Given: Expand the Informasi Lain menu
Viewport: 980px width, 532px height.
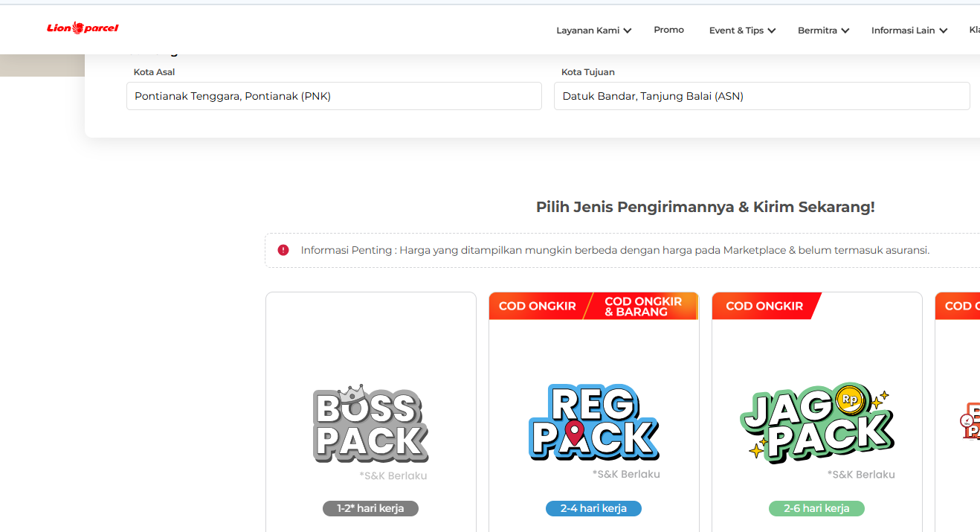Looking at the screenshot, I should [x=909, y=31].
